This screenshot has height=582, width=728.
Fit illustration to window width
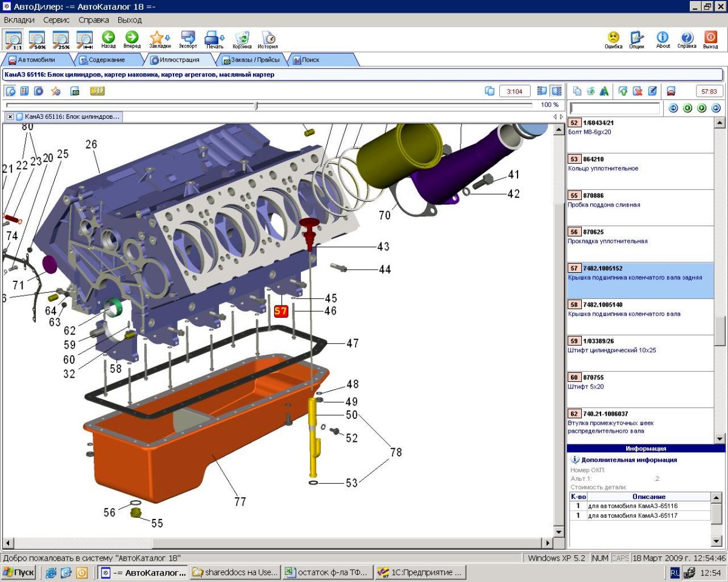tap(84, 39)
